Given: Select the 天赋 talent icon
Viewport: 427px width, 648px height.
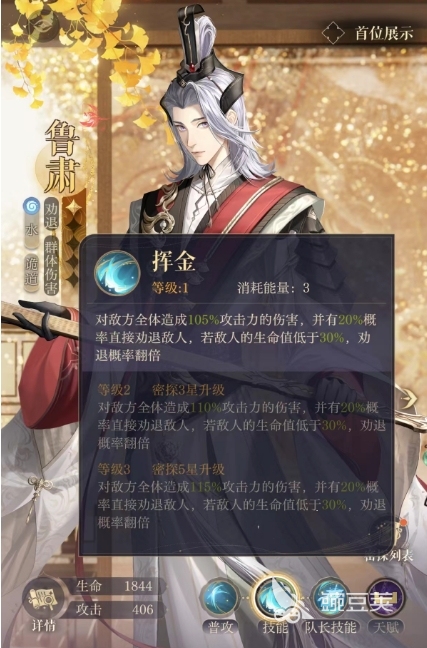Looking at the screenshot, I should [x=385, y=598].
